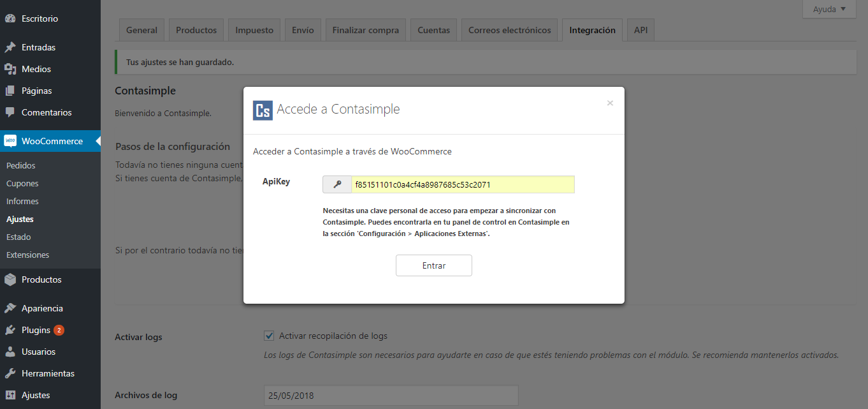Open the Extensiones submenu link
This screenshot has height=409, width=868.
[27, 255]
